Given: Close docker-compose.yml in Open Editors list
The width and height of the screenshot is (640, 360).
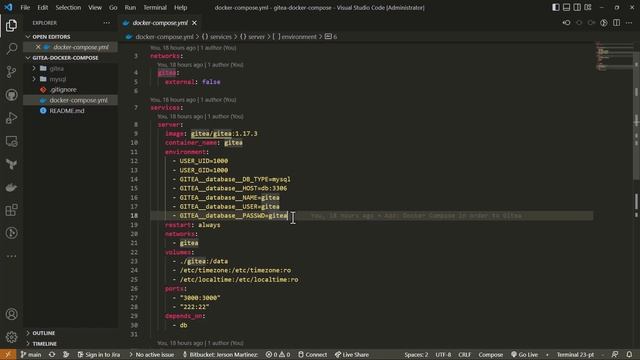Looking at the screenshot, I should tap(38, 47).
